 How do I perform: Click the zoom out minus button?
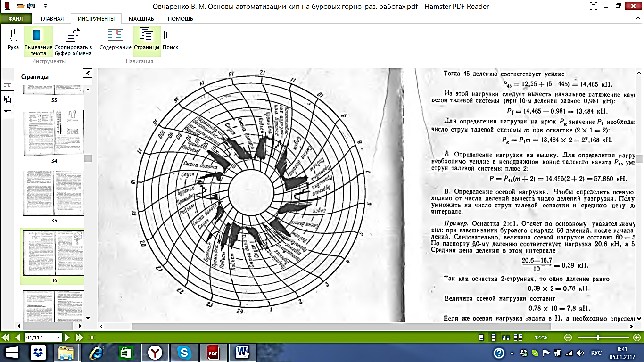(x=568, y=337)
